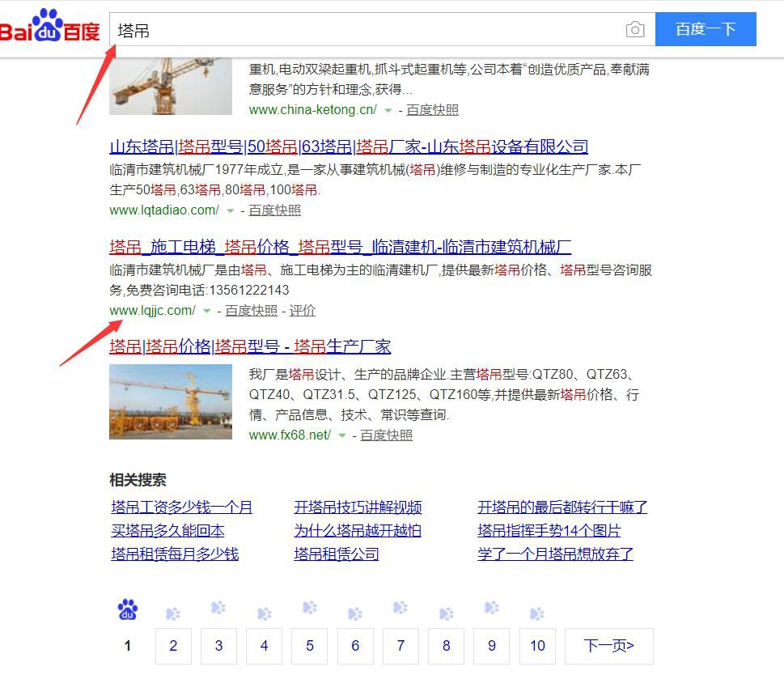
Task: Click the www.lqjjc.com URL
Action: 152,311
